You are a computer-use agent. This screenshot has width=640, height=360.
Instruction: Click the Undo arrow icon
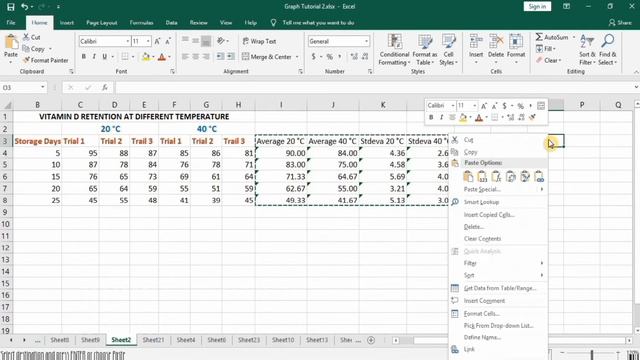[x=24, y=7]
